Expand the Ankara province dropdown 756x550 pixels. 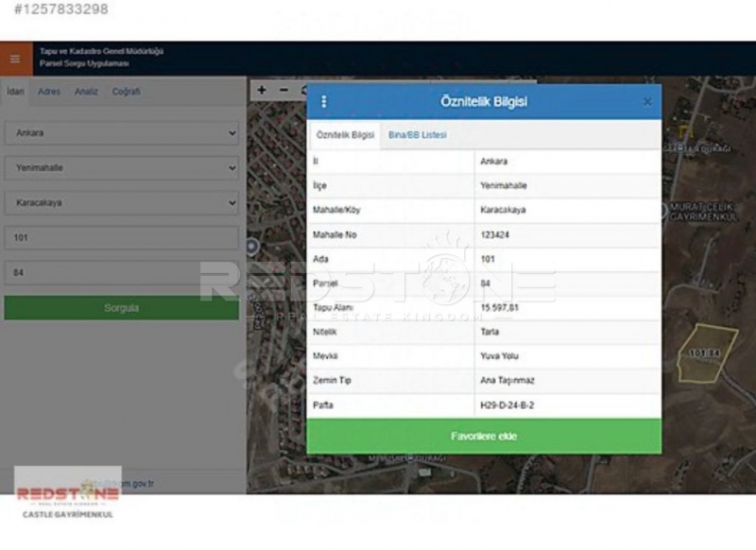121,133
